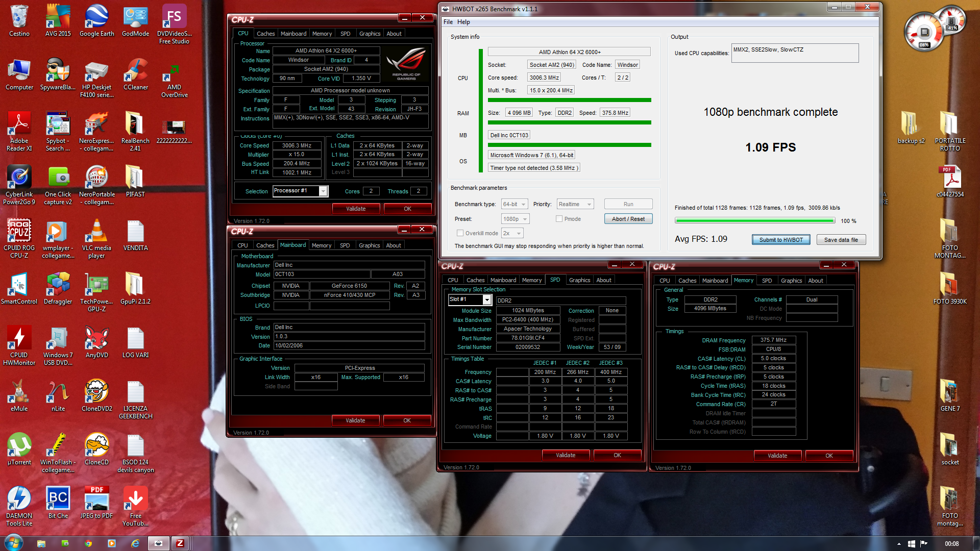Open FOTO 3930K folder
Screen dimensions: 980x551
[950, 289]
